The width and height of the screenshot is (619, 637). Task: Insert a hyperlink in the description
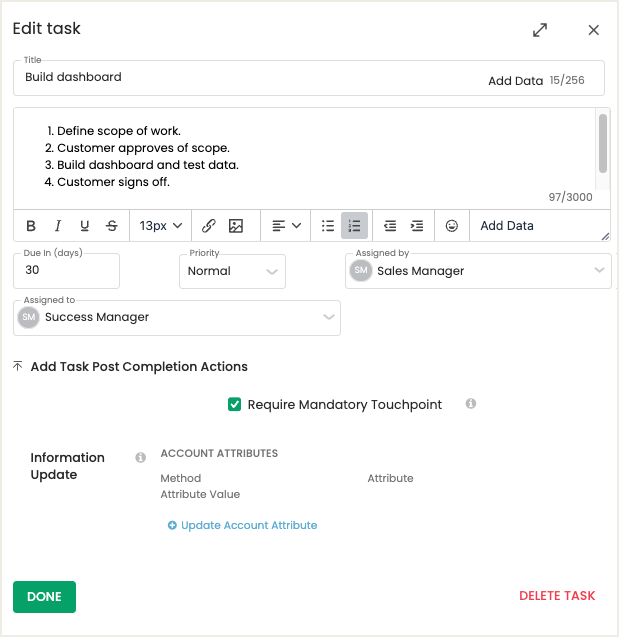(x=209, y=225)
